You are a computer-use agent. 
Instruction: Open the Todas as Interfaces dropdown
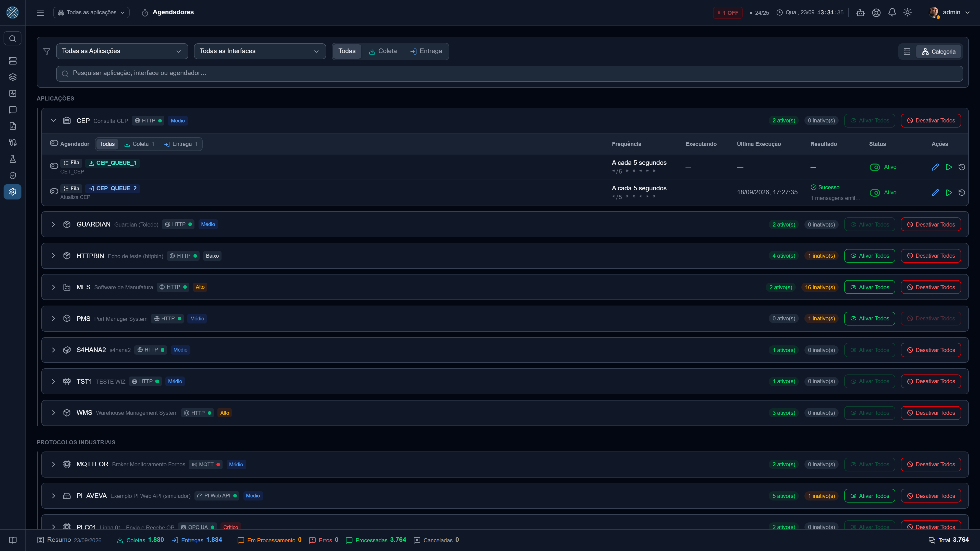click(x=260, y=51)
